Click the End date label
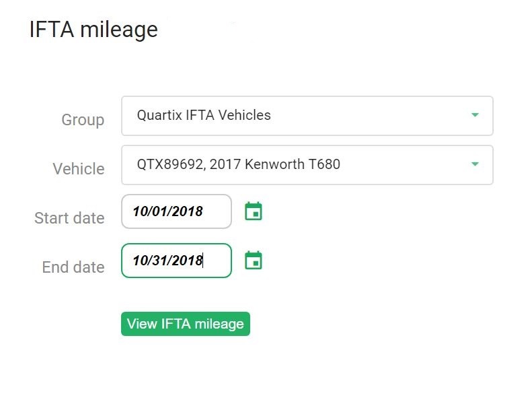532x404 pixels. click(73, 267)
